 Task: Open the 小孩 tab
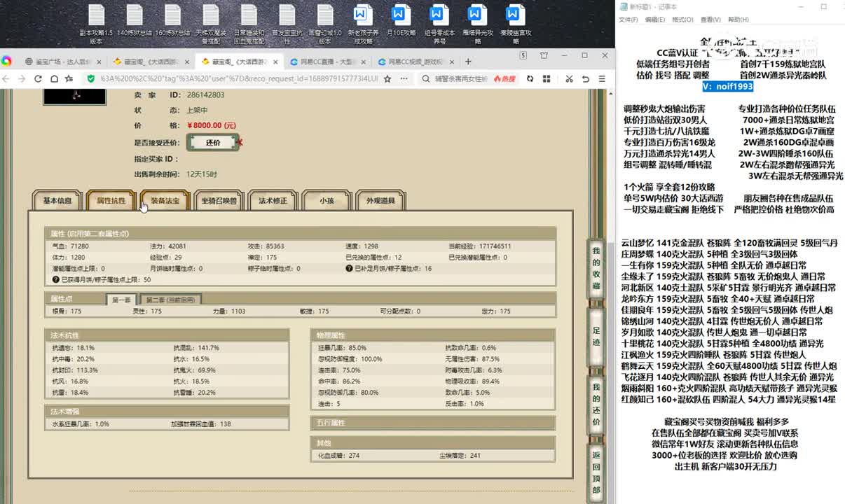327,201
